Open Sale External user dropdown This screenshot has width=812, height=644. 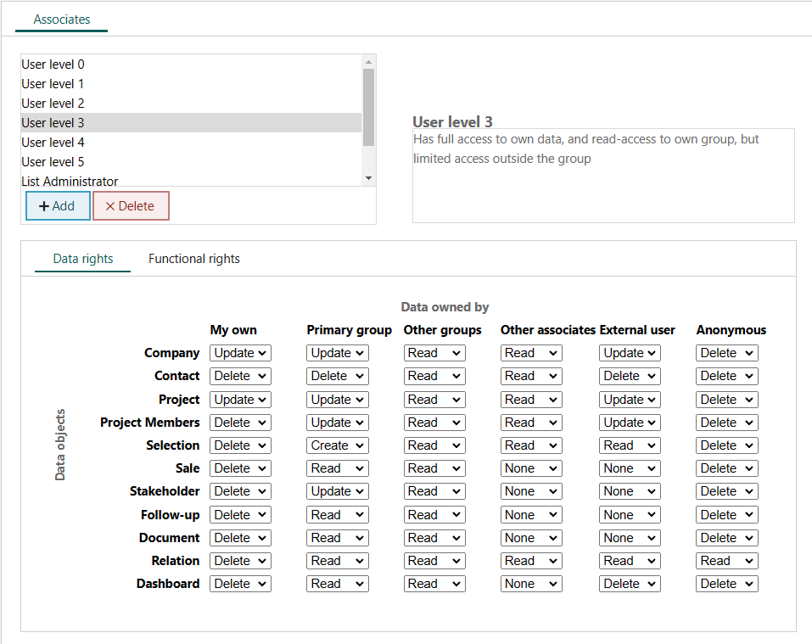[630, 468]
